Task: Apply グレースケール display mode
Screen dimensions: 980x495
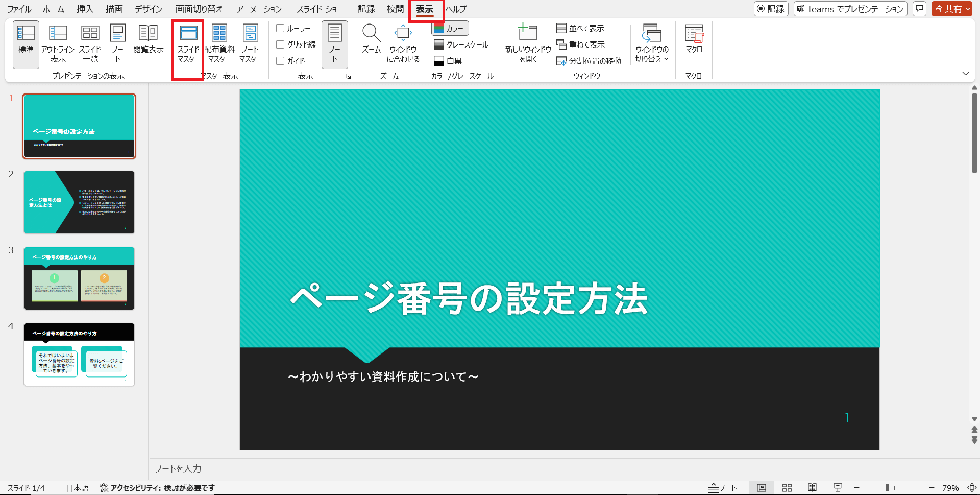Action: pos(461,44)
